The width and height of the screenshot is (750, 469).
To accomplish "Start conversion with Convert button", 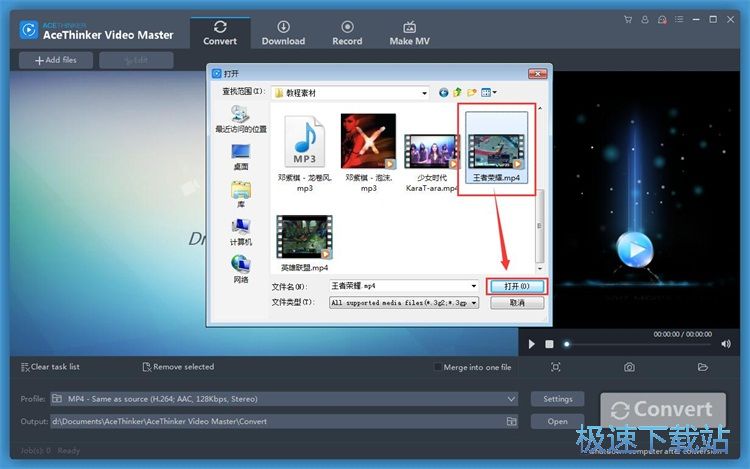I will (x=663, y=410).
